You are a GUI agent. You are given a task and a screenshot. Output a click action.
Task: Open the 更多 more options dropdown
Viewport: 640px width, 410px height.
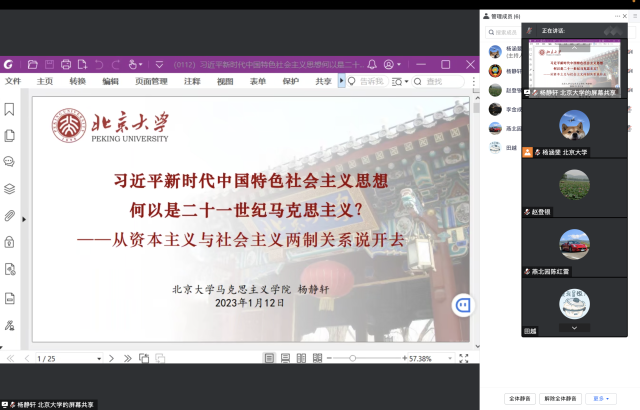pyautogui.click(x=601, y=399)
